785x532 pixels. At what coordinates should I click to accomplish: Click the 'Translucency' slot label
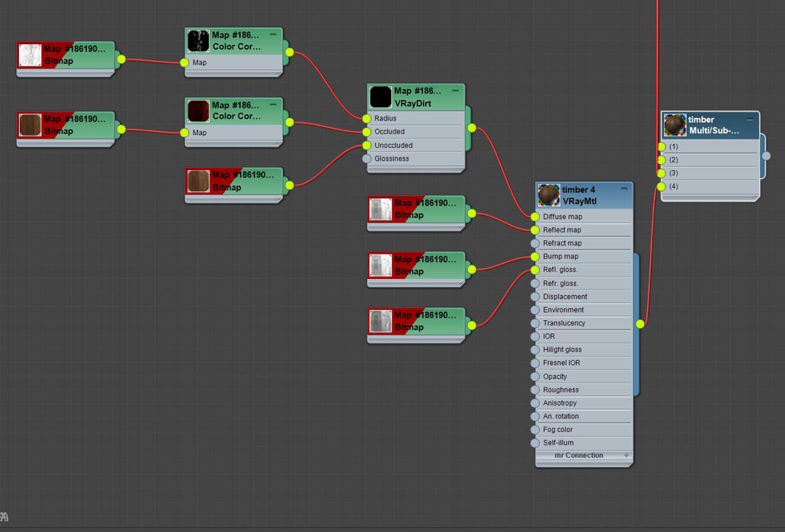point(564,323)
